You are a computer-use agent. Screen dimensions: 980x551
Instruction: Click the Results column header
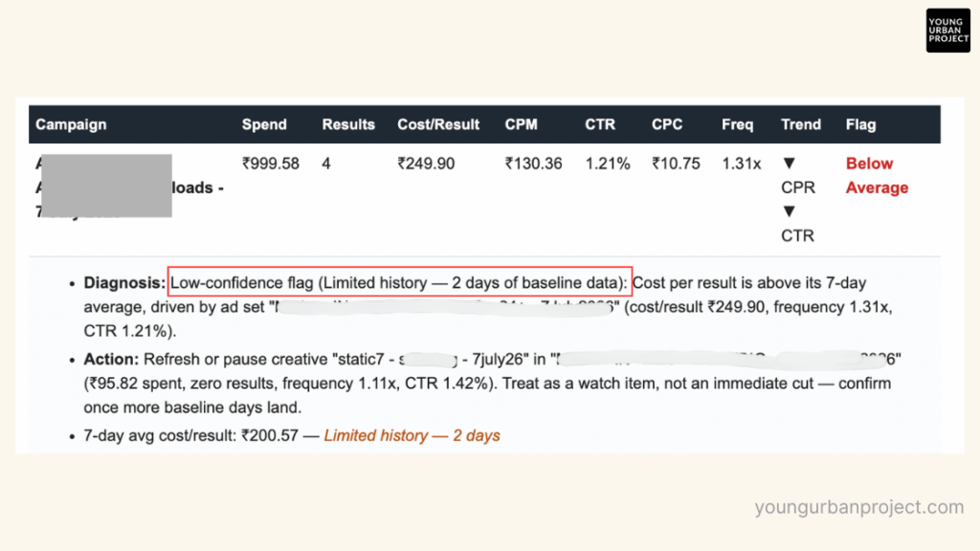(348, 124)
